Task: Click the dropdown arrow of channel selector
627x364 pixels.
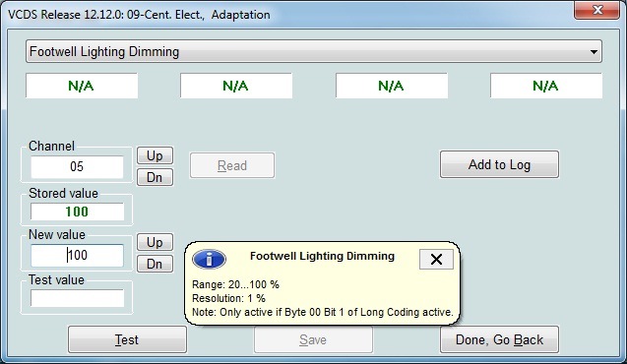Action: click(x=594, y=51)
